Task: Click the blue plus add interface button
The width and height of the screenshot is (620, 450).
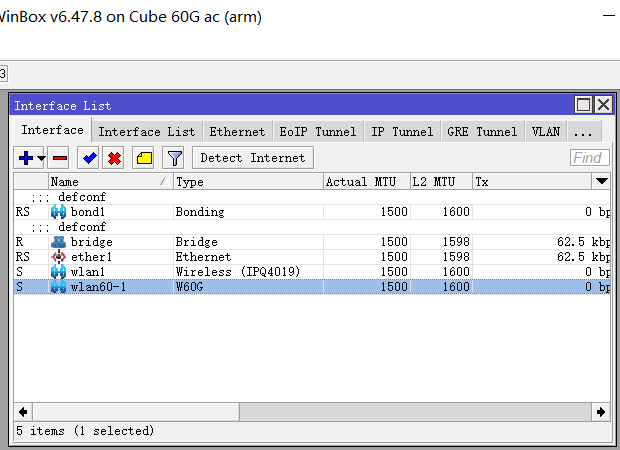Action: [26, 158]
